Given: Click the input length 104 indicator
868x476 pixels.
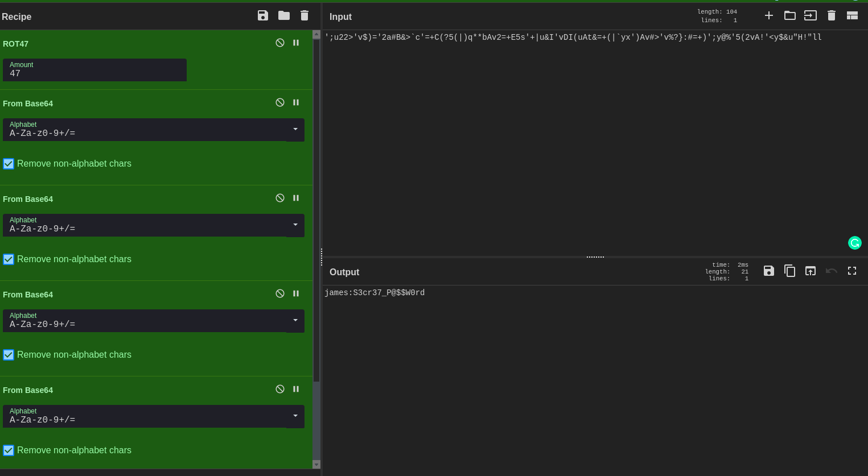Looking at the screenshot, I should click(717, 12).
